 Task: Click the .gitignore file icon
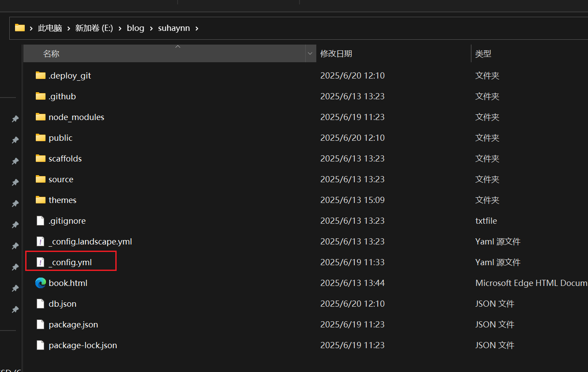point(41,221)
